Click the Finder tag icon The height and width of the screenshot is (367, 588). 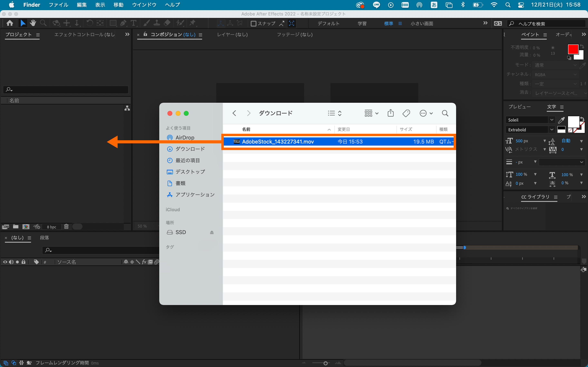tap(406, 113)
